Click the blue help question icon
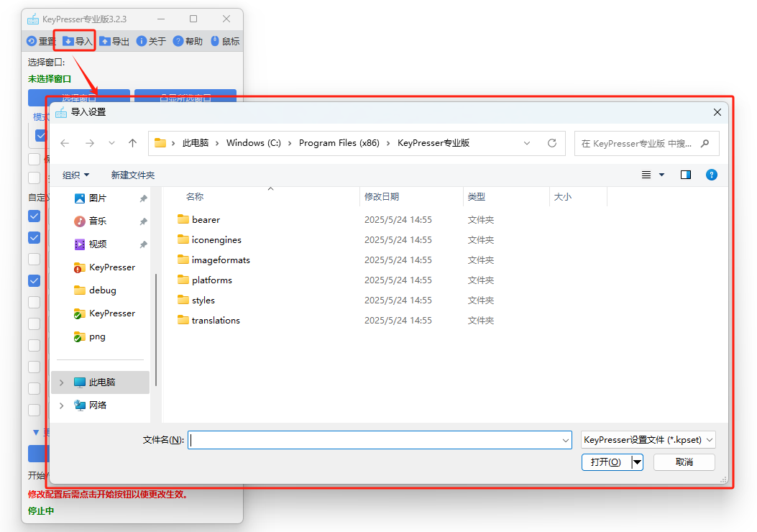This screenshot has height=532, width=757. click(711, 175)
